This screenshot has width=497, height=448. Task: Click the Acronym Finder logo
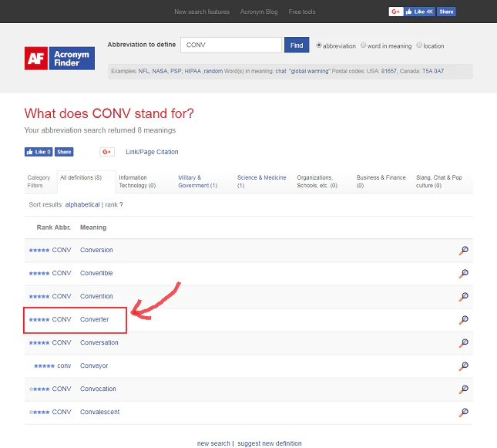(x=59, y=59)
